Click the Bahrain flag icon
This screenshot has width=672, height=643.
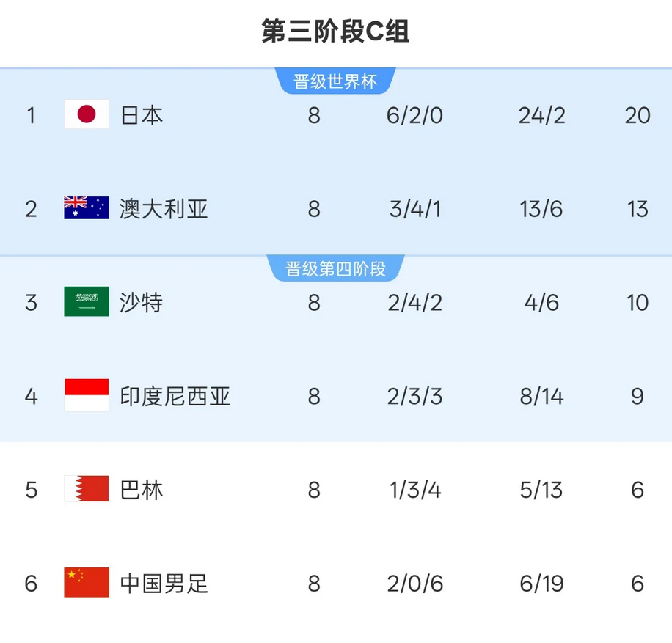pyautogui.click(x=87, y=489)
